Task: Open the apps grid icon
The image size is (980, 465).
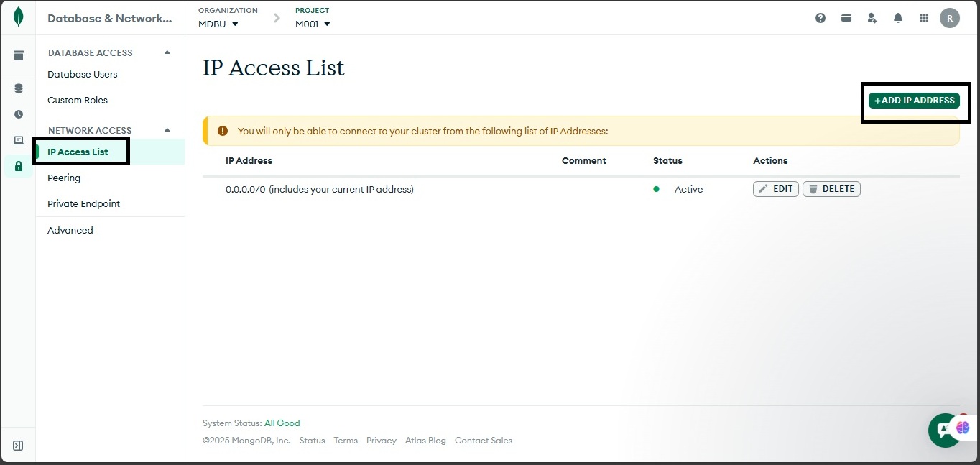Action: (x=924, y=18)
